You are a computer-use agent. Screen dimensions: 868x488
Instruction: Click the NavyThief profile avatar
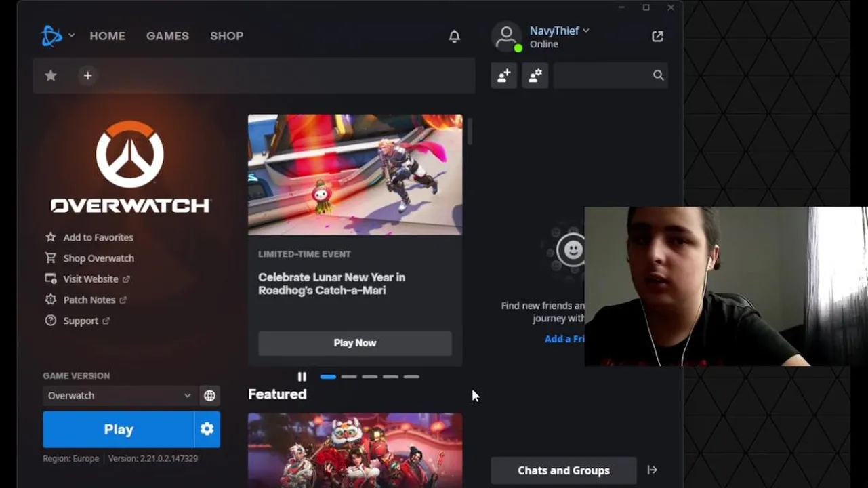506,37
